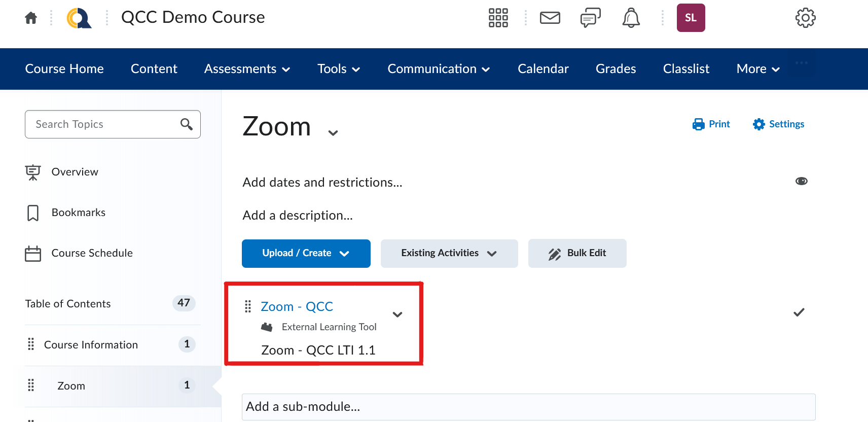Open the Existing Activities dropdown
868x422 pixels.
(449, 254)
